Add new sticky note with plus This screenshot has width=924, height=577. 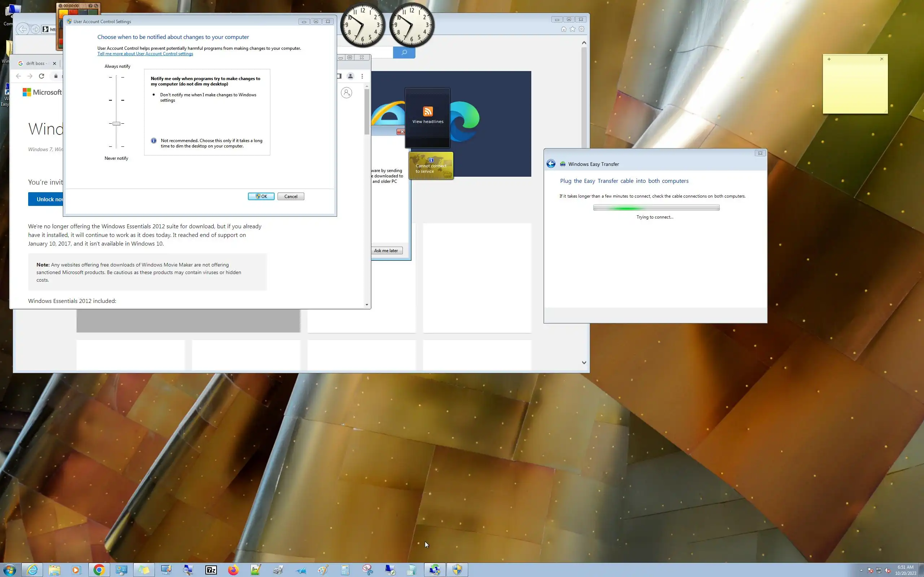(x=829, y=59)
